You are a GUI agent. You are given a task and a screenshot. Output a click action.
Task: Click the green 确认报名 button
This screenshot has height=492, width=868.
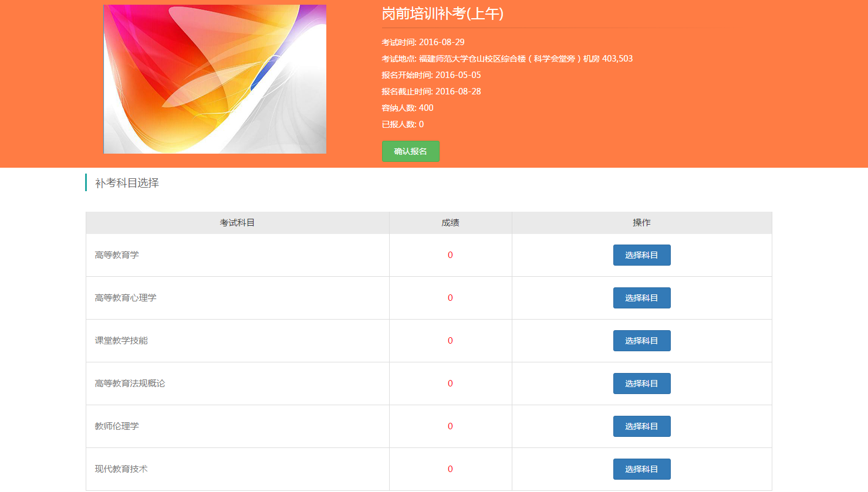410,151
